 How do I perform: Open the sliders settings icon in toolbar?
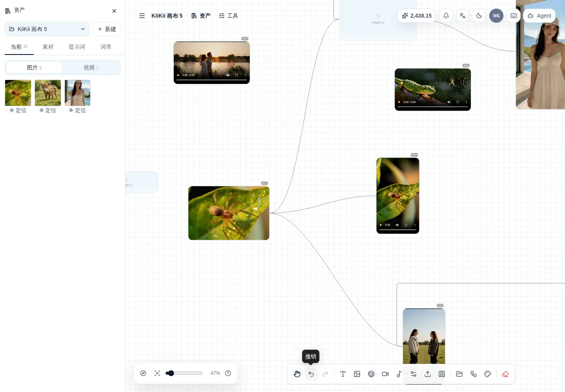(x=414, y=374)
